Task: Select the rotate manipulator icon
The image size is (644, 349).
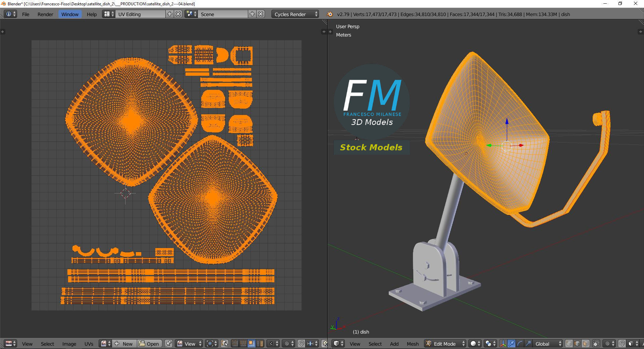Action: coord(520,344)
